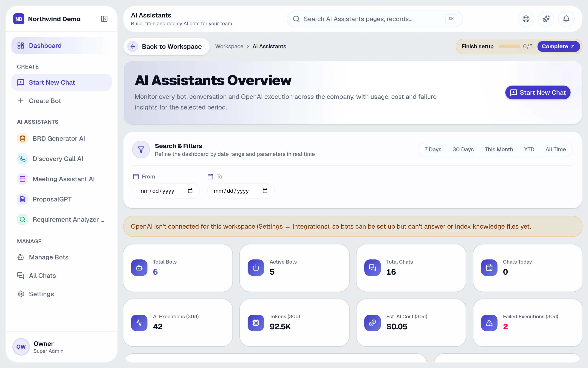588x368 pixels.
Task: Open Manage Bots in sidebar
Action: pyautogui.click(x=62, y=257)
